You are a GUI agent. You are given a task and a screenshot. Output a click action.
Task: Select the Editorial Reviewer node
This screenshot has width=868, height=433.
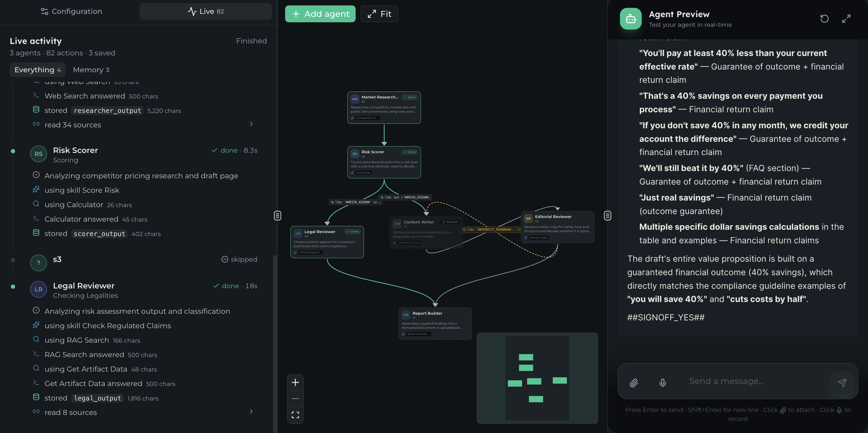557,227
